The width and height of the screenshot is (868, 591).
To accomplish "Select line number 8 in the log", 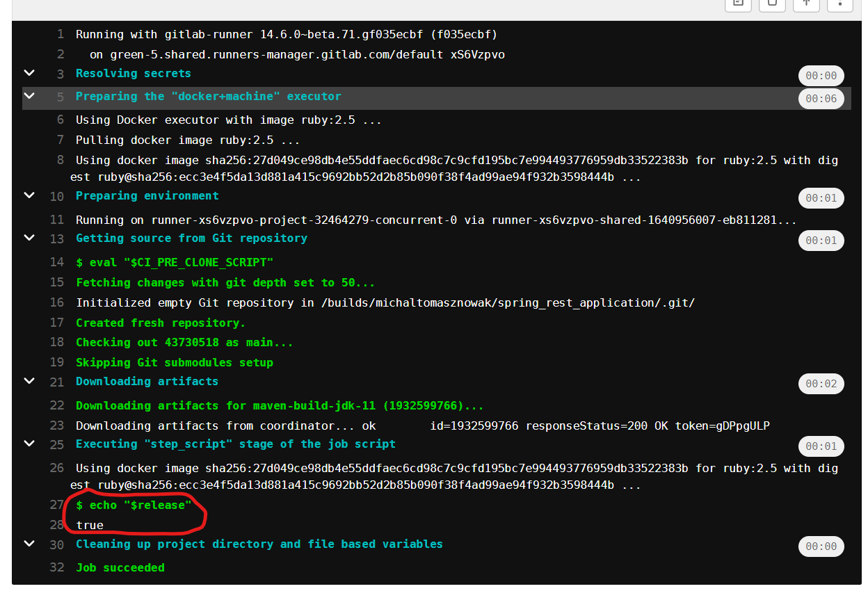I will (60, 160).
